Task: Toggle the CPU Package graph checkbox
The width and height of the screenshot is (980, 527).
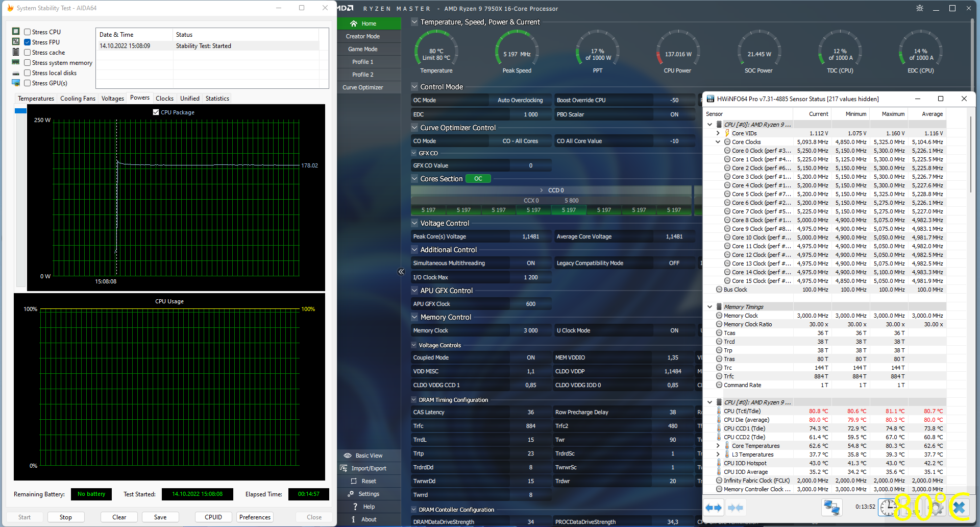Action: tap(156, 112)
